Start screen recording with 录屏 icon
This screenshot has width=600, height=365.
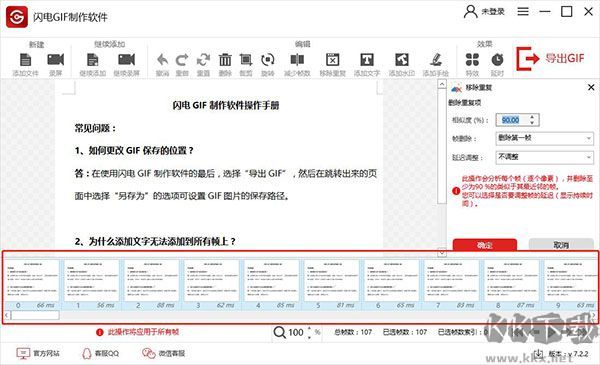(55, 60)
